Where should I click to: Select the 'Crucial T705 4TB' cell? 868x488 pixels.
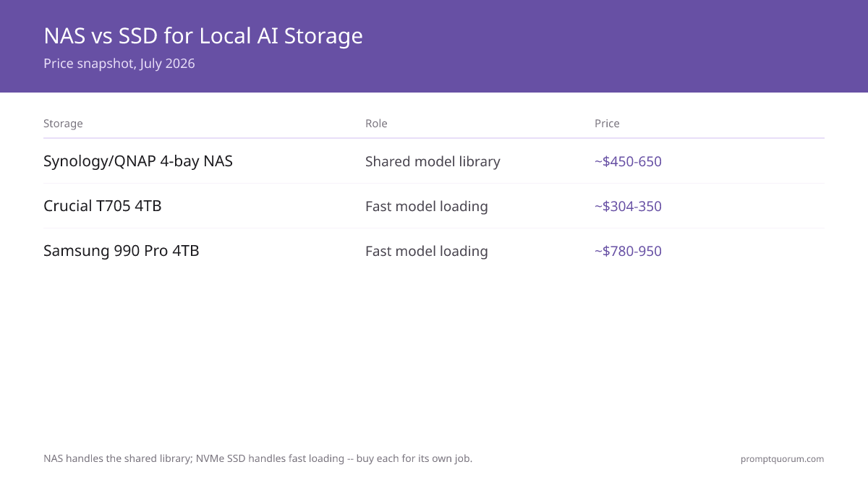(x=103, y=206)
